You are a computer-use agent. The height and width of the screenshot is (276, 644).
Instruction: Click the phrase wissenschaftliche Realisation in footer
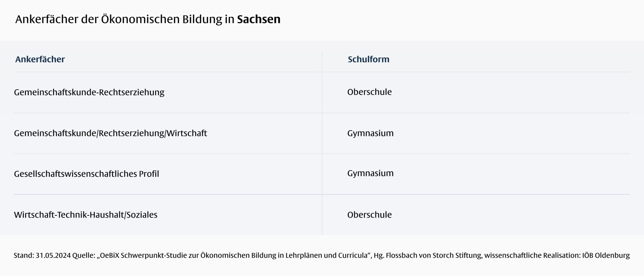[x=532, y=255]
